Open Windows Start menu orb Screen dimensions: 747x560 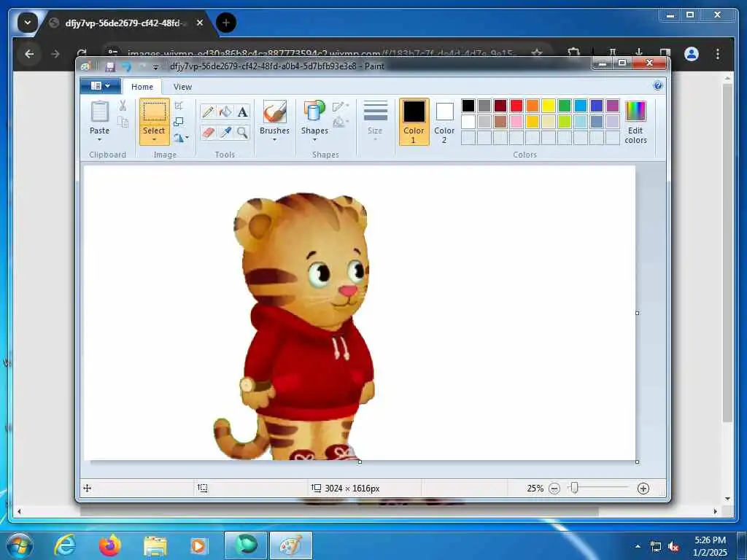click(20, 545)
